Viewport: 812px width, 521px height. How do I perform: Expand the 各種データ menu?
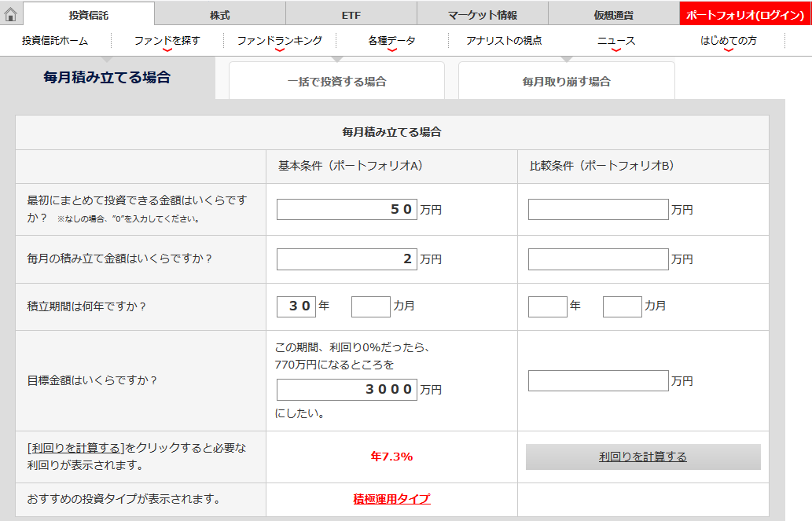click(x=391, y=41)
